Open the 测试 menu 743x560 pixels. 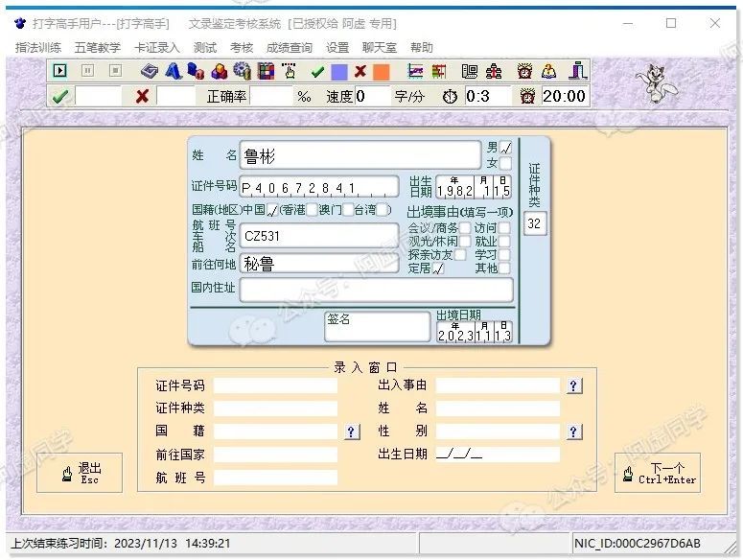(x=205, y=47)
